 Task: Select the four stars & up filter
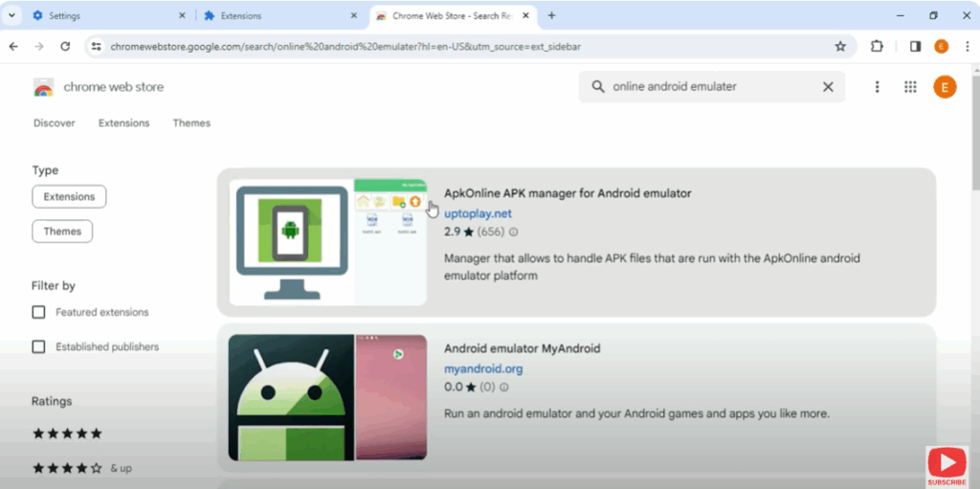(x=82, y=468)
